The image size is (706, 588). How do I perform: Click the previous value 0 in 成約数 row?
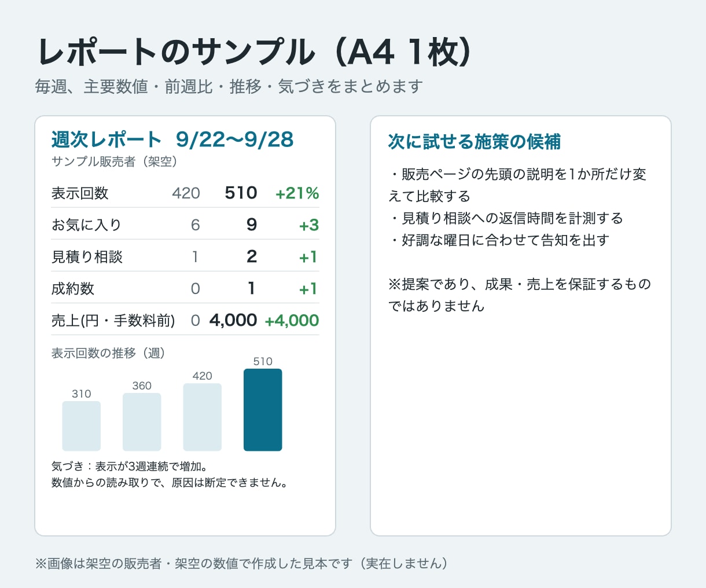(x=196, y=288)
